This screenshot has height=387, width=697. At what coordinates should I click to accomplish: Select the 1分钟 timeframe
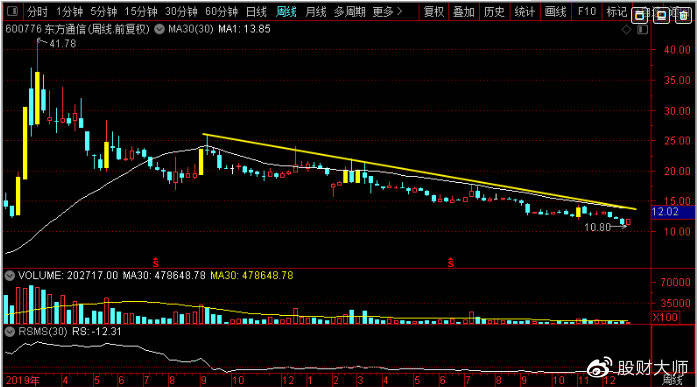click(70, 12)
